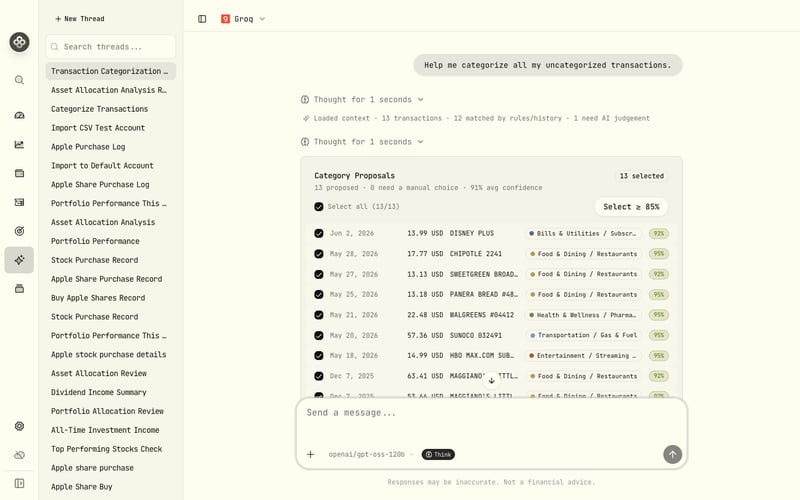Click the second Thought clock icon
The image size is (800, 500).
pyautogui.click(x=305, y=142)
